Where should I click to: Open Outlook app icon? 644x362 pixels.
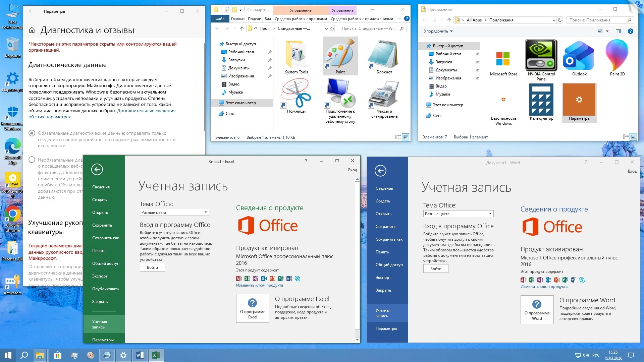(x=579, y=55)
